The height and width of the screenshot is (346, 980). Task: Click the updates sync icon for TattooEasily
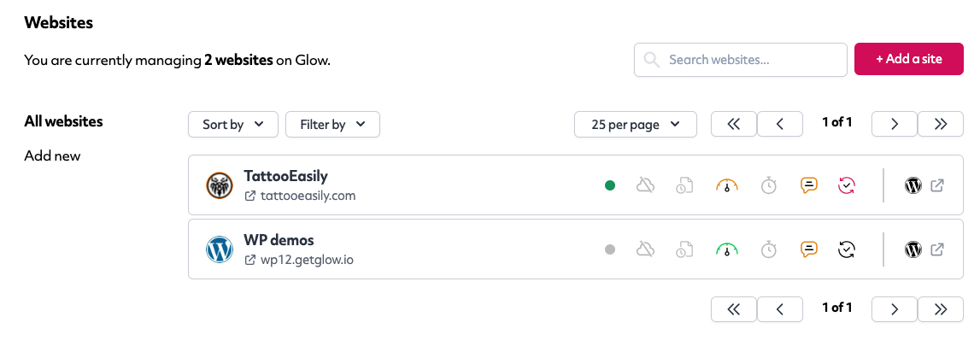[846, 185]
